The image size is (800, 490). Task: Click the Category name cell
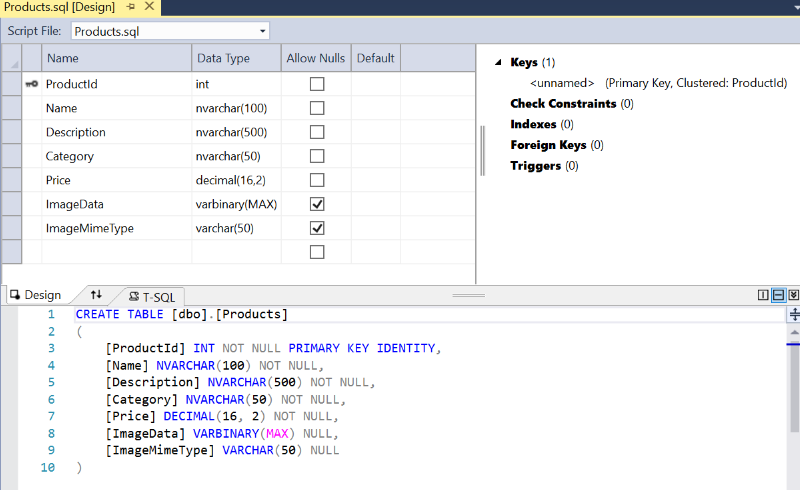pos(116,156)
